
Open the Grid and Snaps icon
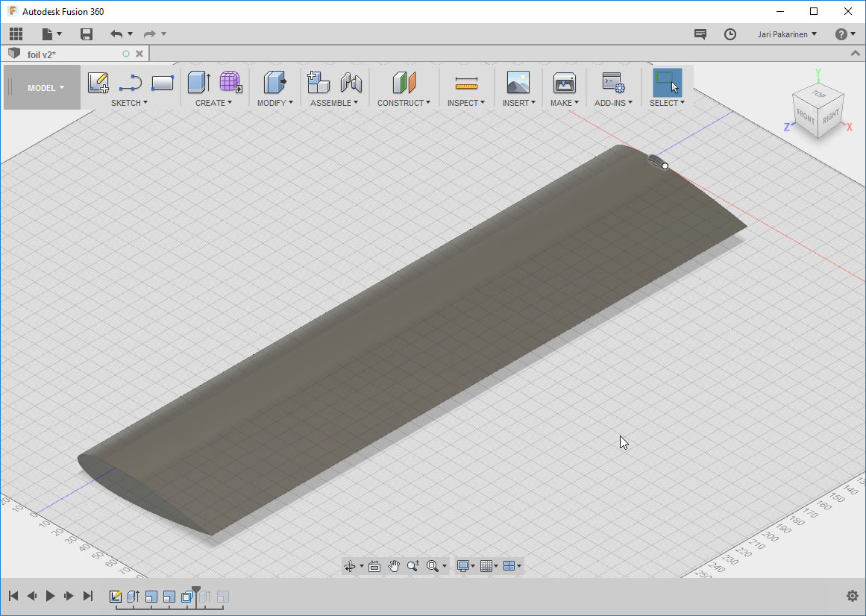[486, 566]
